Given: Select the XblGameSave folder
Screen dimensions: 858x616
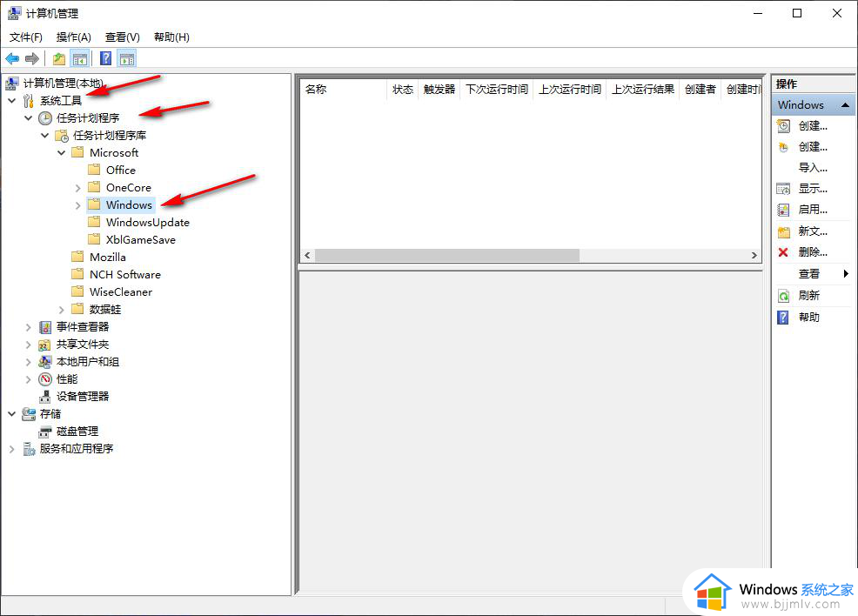Looking at the screenshot, I should 141,240.
